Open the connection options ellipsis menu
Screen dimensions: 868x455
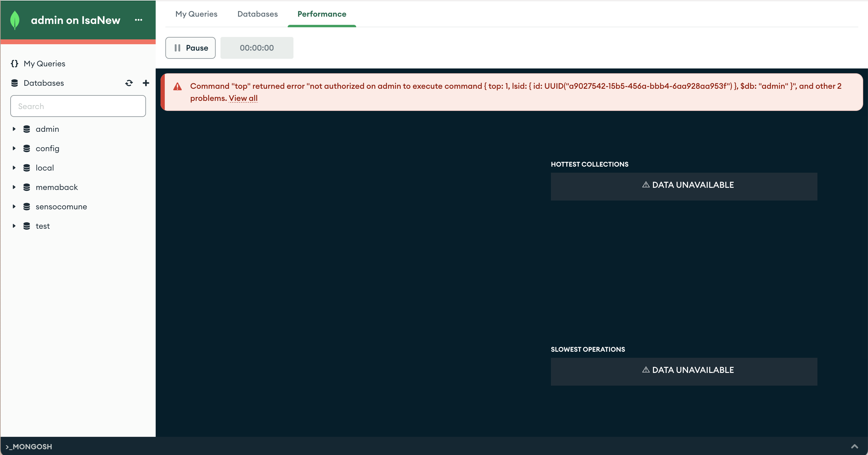pos(138,20)
